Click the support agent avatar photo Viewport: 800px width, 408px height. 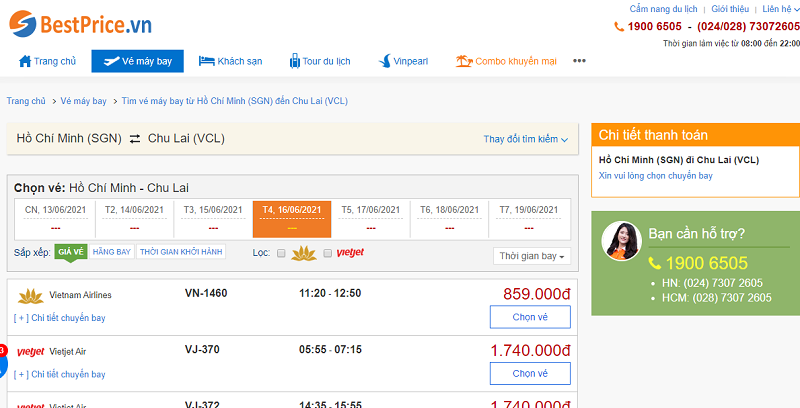(x=621, y=241)
